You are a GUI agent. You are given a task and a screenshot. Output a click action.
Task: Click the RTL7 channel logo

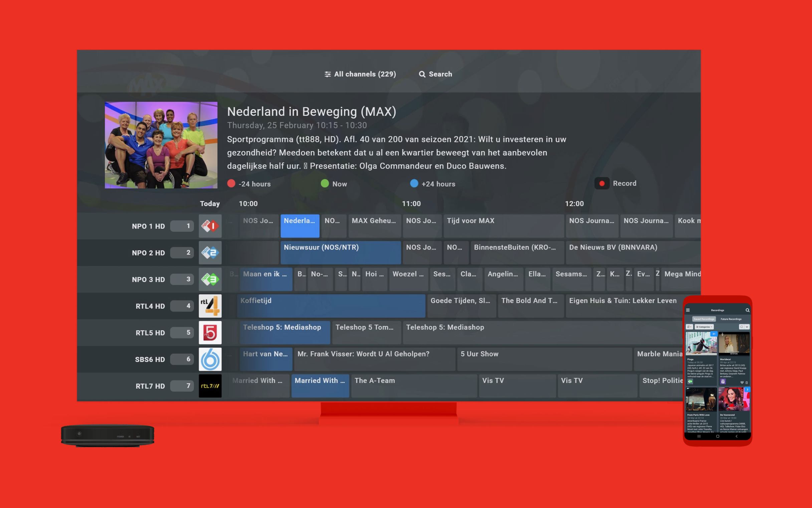click(x=210, y=386)
